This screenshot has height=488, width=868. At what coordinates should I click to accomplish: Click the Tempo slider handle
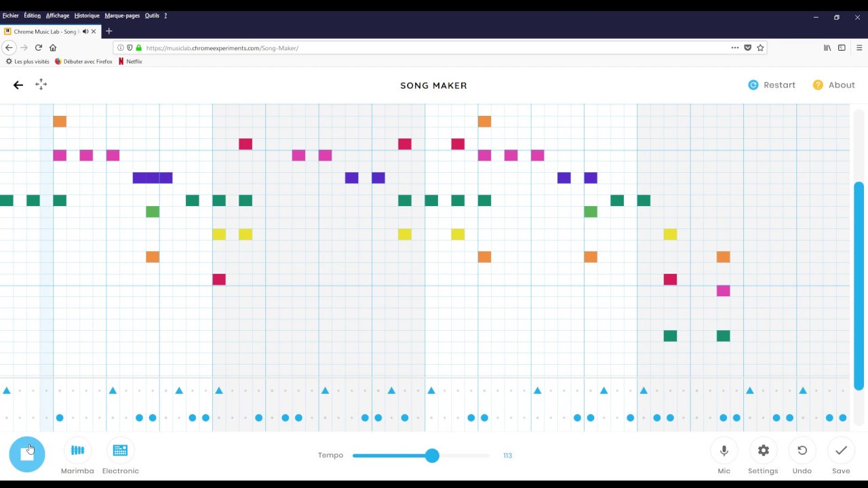[432, 455]
